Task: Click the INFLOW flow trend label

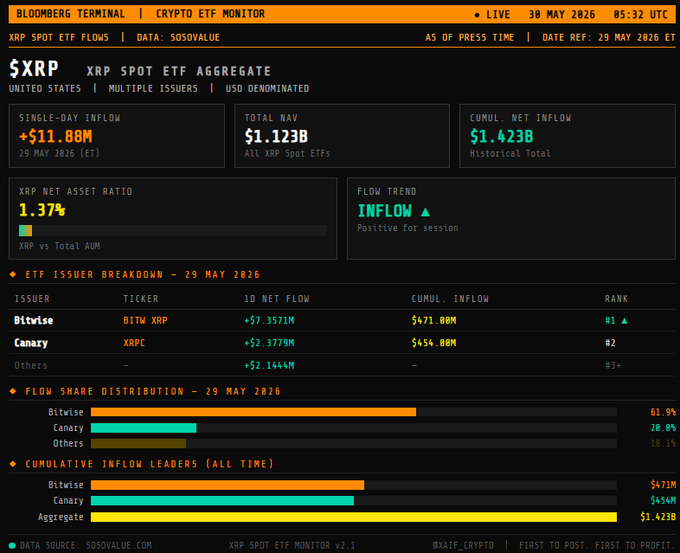Action: click(x=384, y=211)
